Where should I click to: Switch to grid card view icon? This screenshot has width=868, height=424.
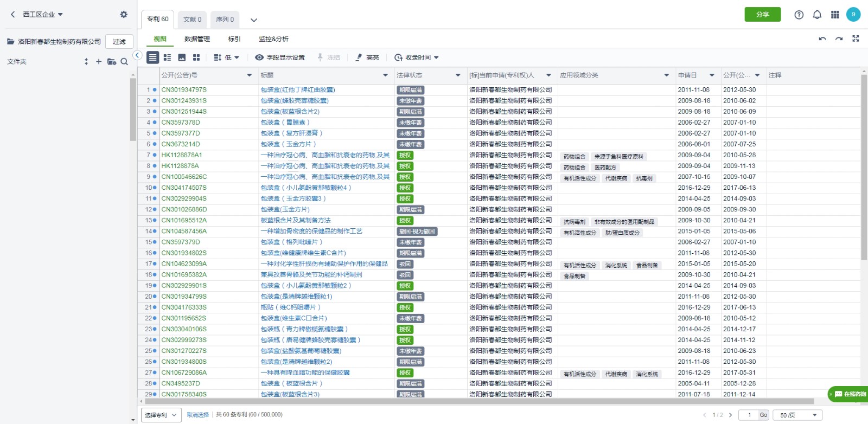(196, 57)
